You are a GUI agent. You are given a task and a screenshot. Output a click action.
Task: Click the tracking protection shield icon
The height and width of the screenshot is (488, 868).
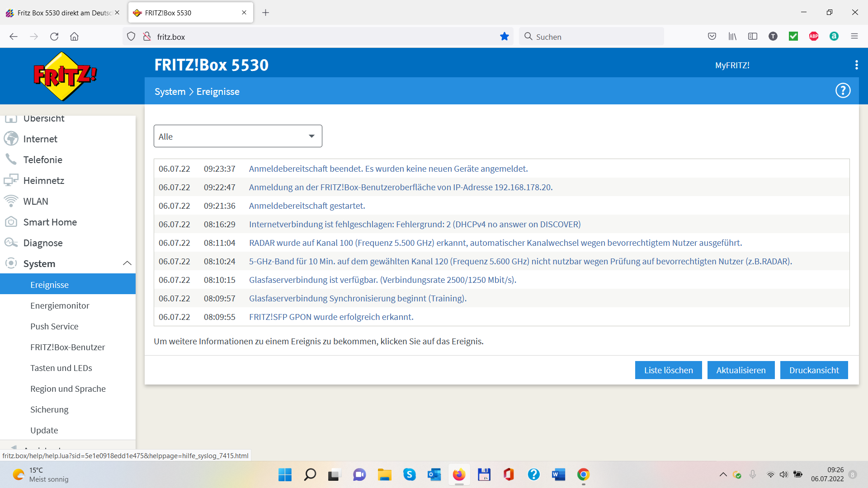click(x=131, y=37)
